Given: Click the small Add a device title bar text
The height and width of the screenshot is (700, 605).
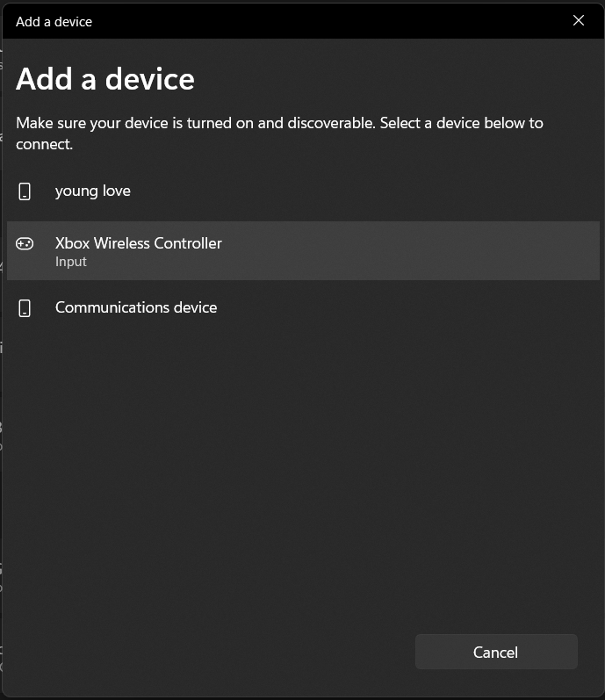Looking at the screenshot, I should pyautogui.click(x=54, y=21).
